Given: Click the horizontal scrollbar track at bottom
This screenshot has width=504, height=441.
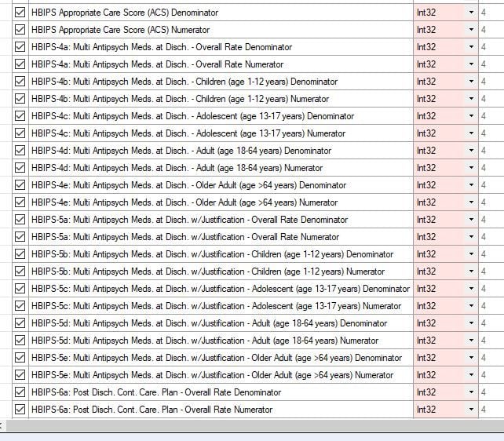Looking at the screenshot, I should (255, 425).
